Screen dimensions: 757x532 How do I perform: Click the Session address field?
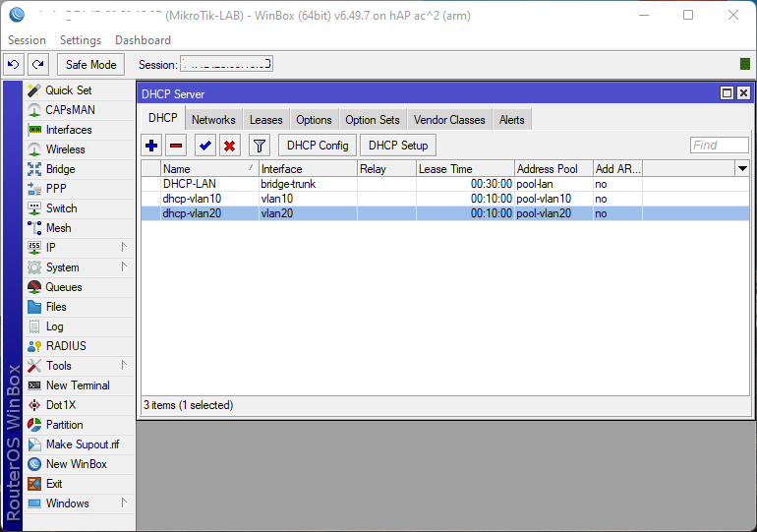pyautogui.click(x=226, y=64)
